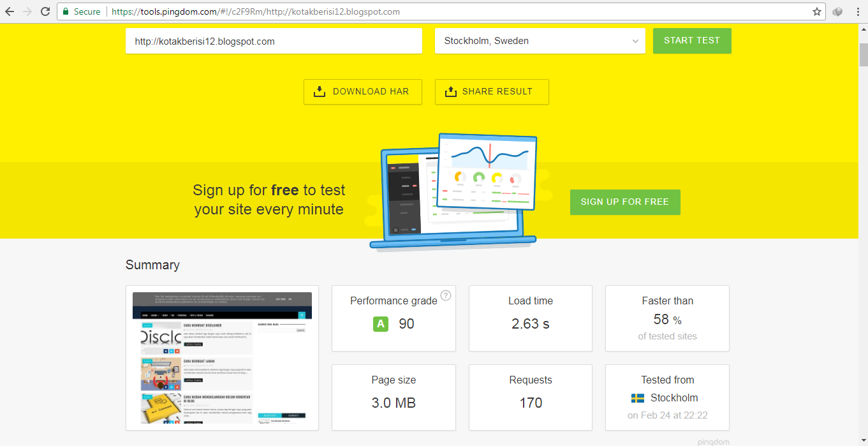Viewport: 868px width, 446px height.
Task: Click the Requests count 170
Action: 531,403
